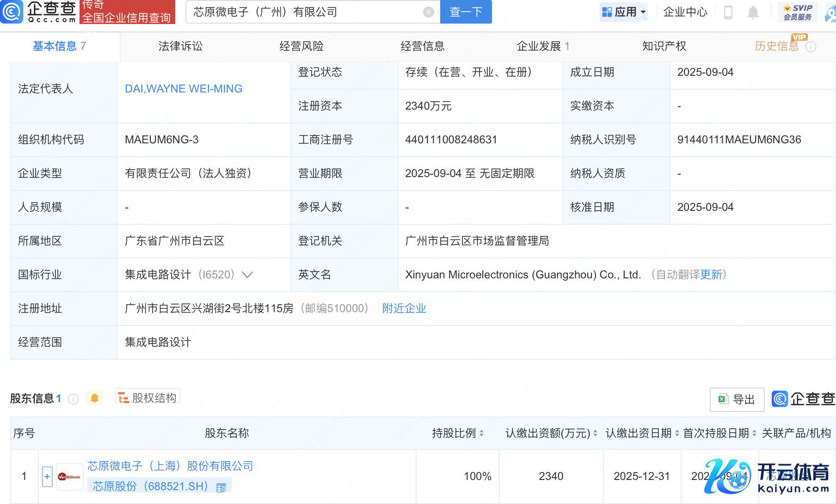Click the search input field
The width and height of the screenshot is (836, 504).
pos(305,12)
